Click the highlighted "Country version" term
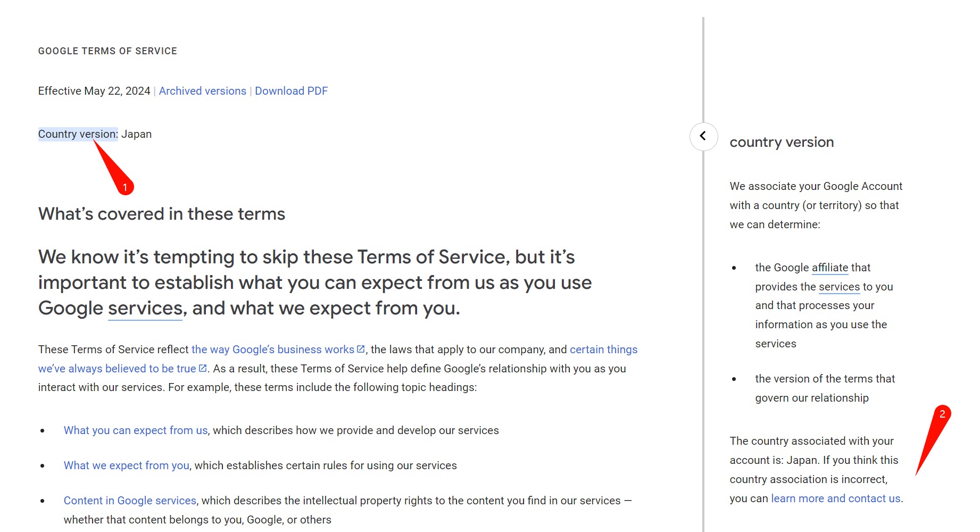The width and height of the screenshot is (980, 532). 78,134
